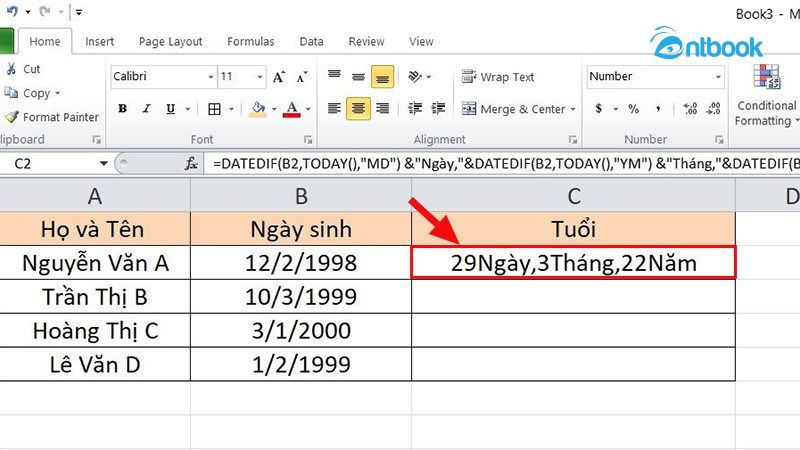Select the Nguyễn Văn A cell
This screenshot has width=800, height=450.
95,263
